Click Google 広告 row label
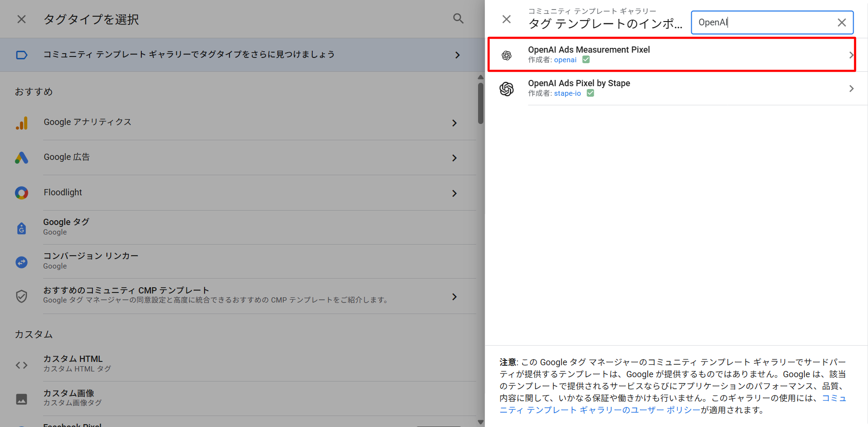This screenshot has height=427, width=868. 67,157
